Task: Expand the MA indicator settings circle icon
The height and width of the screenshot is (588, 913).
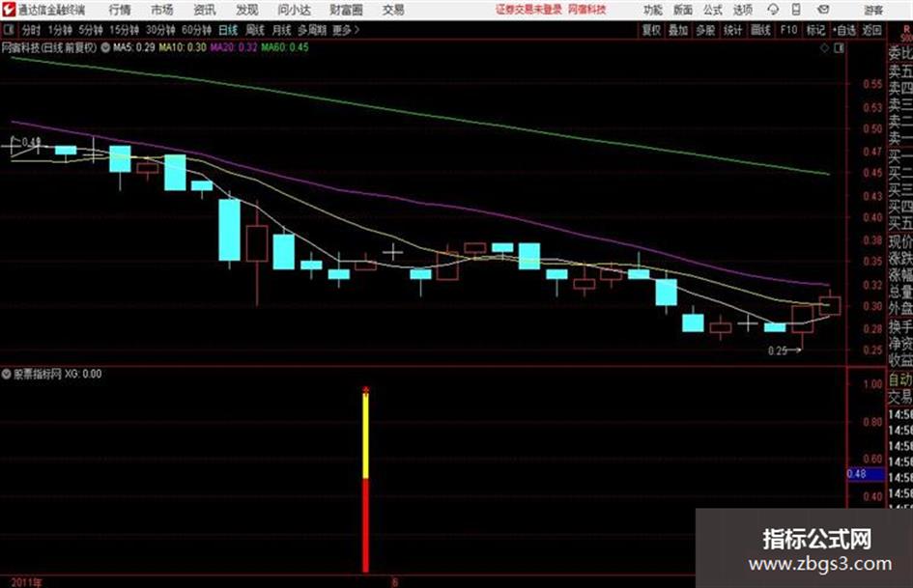Action: 105,47
